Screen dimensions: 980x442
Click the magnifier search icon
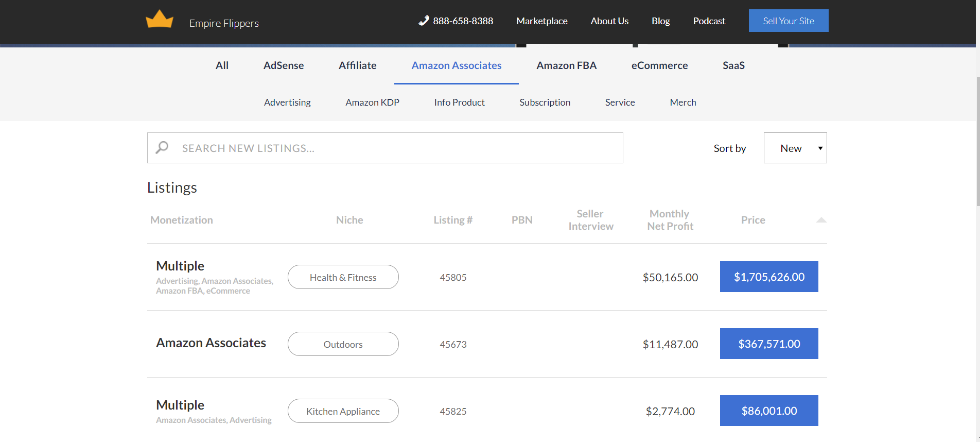coord(162,148)
